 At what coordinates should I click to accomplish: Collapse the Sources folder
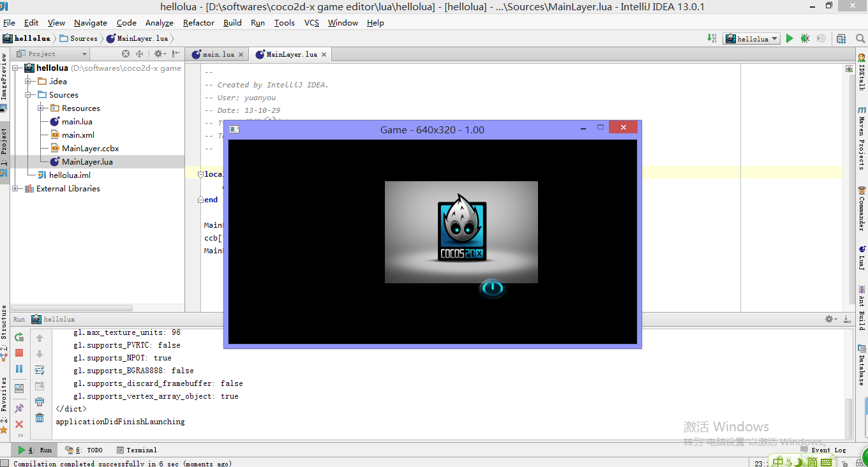click(x=28, y=94)
